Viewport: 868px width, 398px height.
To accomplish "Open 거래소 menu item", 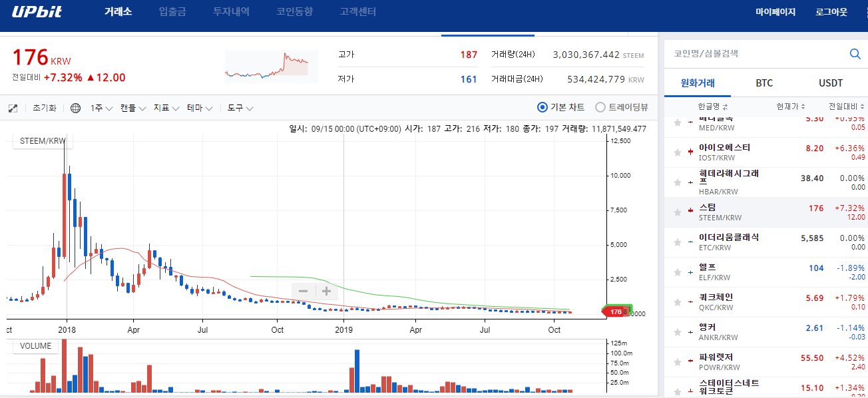I will 118,12.
